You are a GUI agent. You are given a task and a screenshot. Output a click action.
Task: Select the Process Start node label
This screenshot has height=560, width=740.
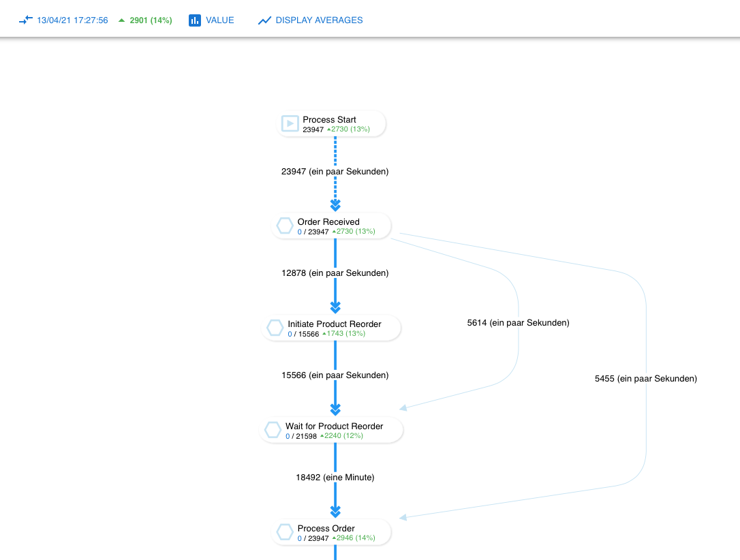329,119
